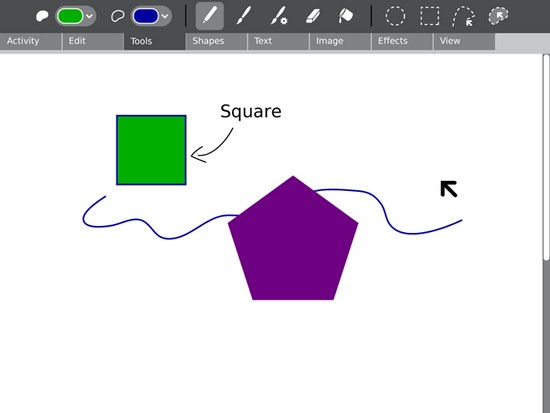The image size is (550, 413).
Task: Choose the rectangular selection tool
Action: (x=430, y=16)
